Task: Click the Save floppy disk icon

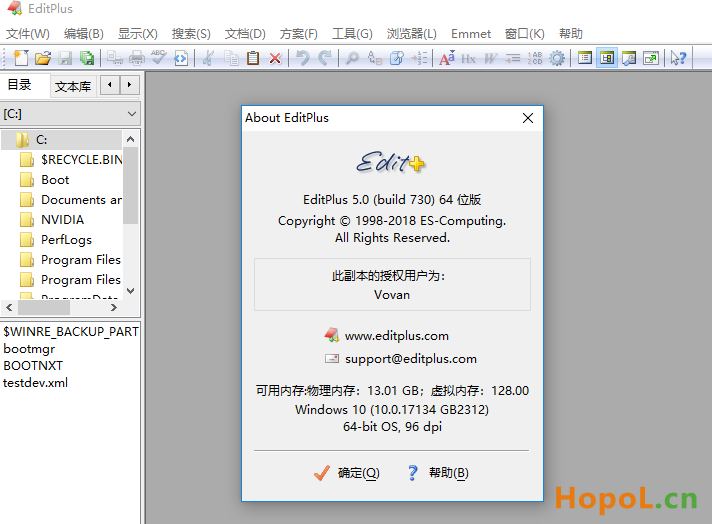Action: [65, 58]
